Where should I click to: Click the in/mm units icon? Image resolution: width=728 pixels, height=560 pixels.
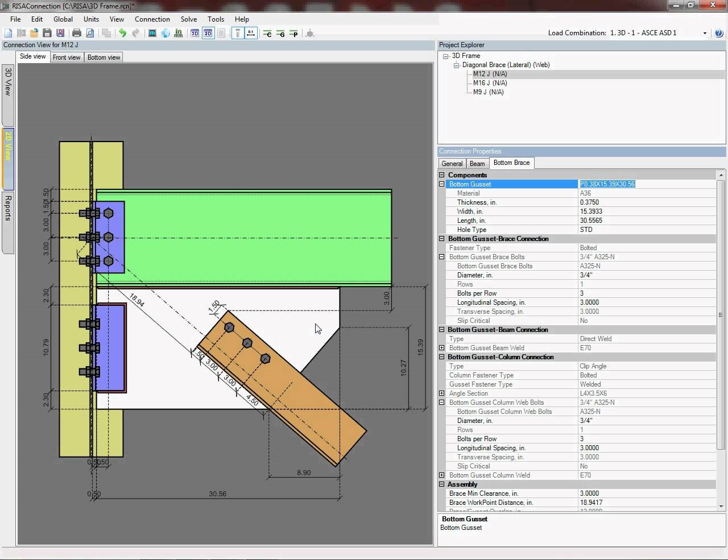[179, 34]
